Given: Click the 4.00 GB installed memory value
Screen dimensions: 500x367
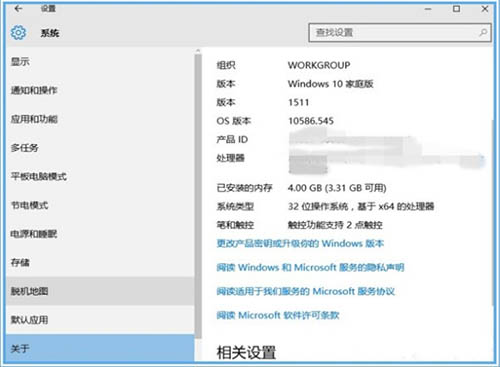Looking at the screenshot, I should coord(337,188).
